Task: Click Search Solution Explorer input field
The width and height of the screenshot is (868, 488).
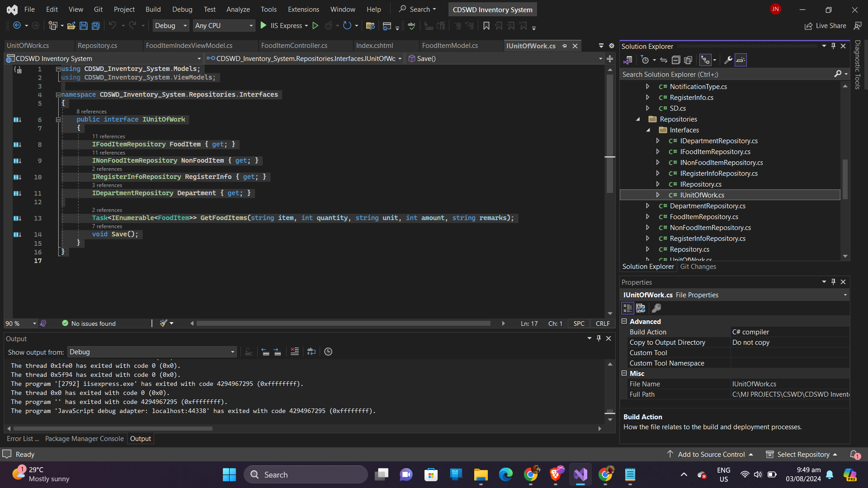Action: (727, 75)
